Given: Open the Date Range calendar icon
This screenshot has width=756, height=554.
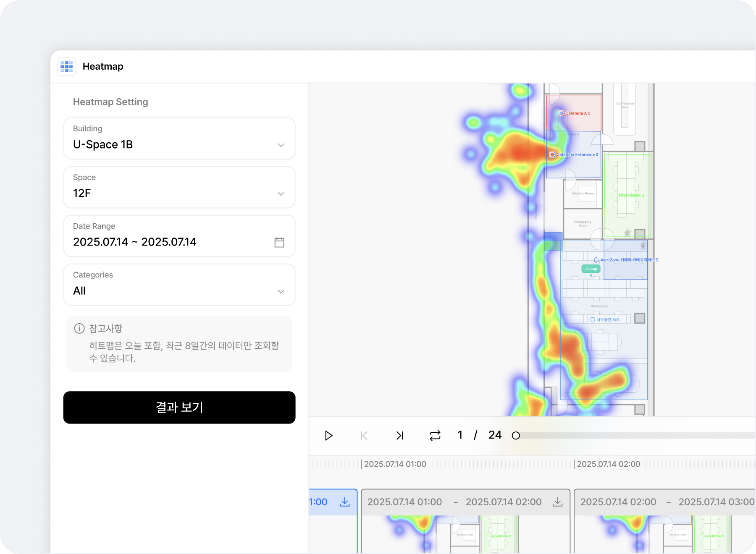Looking at the screenshot, I should point(279,242).
